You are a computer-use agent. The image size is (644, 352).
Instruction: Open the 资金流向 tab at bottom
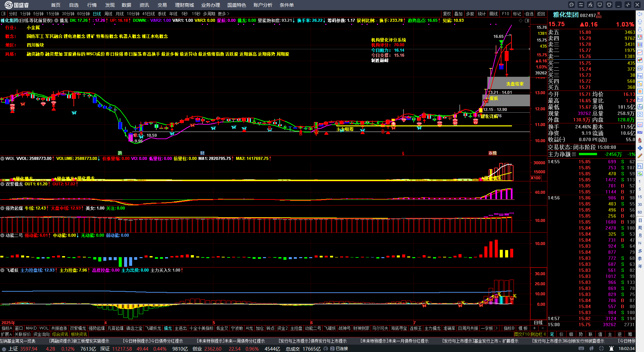click(42, 334)
